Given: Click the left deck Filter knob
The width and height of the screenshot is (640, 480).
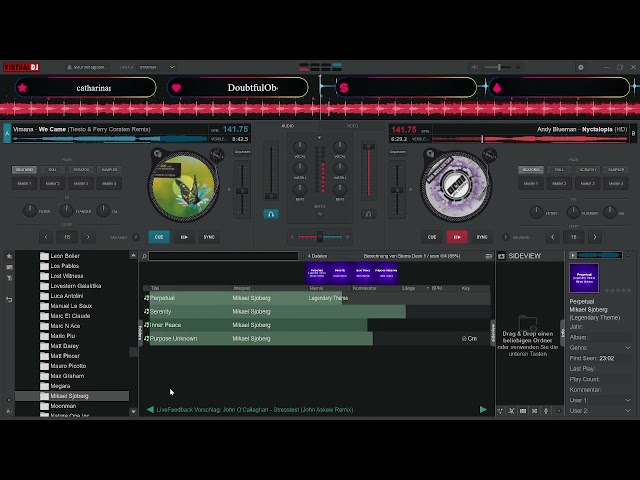Looking at the screenshot, I should (29, 211).
